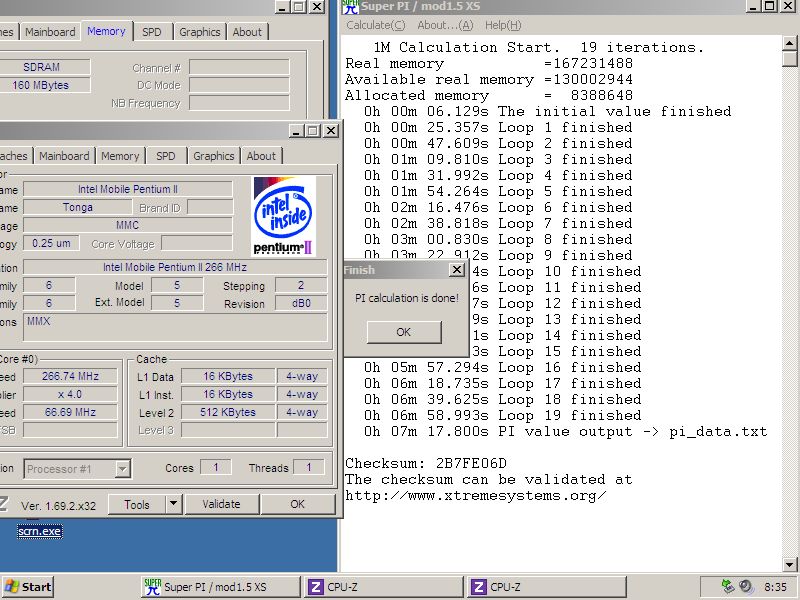Click OK in the Finish dialog
Viewport: 800px width, 600px height.
coord(404,332)
